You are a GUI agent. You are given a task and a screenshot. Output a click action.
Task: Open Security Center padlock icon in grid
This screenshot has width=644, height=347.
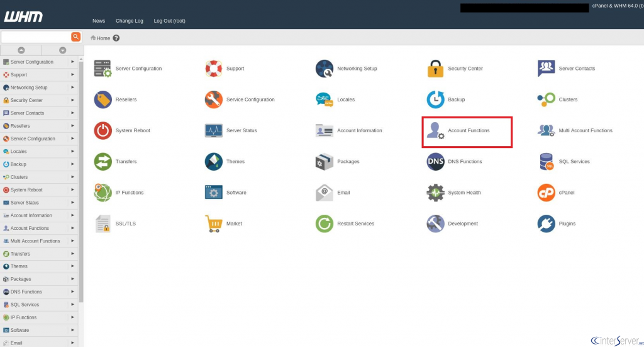[x=435, y=68]
